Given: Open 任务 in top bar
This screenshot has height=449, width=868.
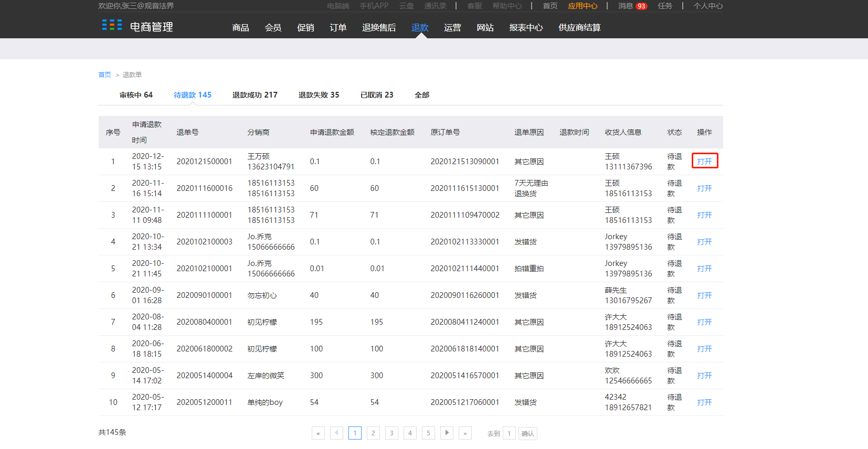Looking at the screenshot, I should [665, 6].
